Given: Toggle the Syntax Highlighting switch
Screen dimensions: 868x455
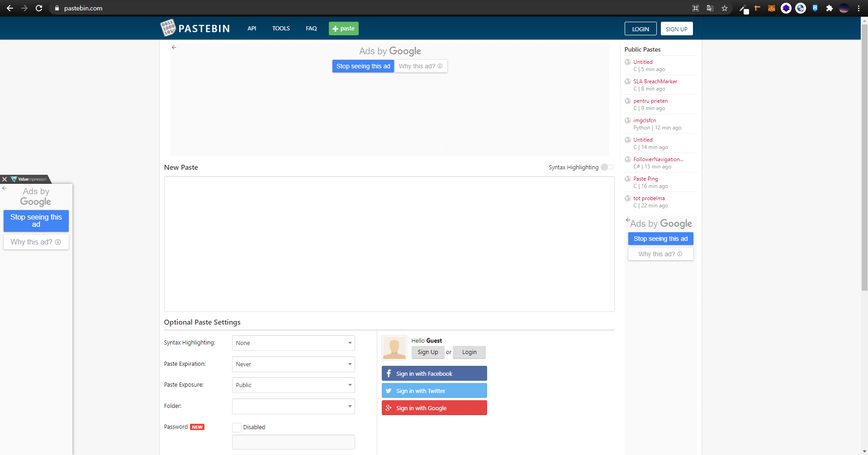Looking at the screenshot, I should pos(607,167).
